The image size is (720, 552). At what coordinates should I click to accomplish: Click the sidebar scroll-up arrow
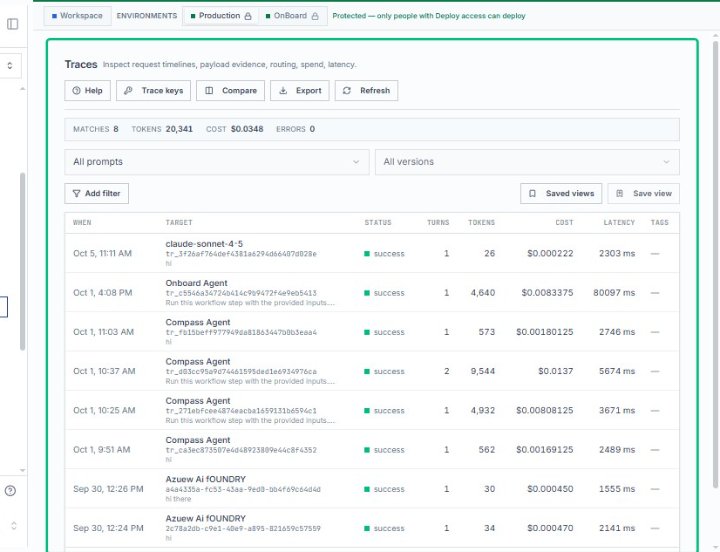click(22, 89)
